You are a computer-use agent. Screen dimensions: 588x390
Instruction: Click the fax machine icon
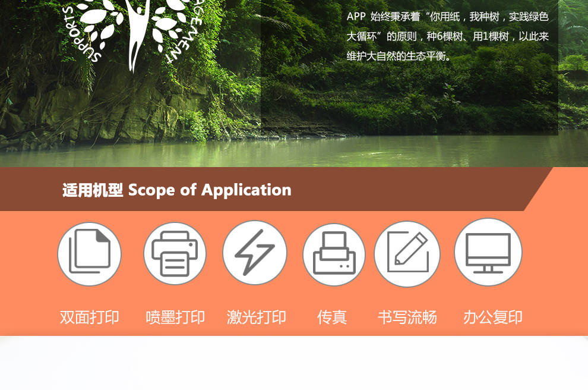[334, 254]
